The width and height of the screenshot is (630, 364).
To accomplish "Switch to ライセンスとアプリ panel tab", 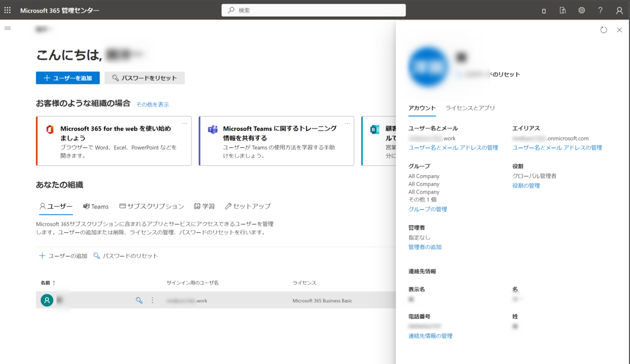I will pyautogui.click(x=470, y=108).
